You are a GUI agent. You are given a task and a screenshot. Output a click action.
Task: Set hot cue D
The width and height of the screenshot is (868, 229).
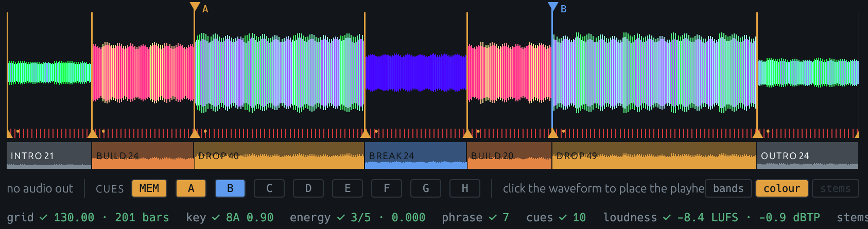tap(308, 188)
